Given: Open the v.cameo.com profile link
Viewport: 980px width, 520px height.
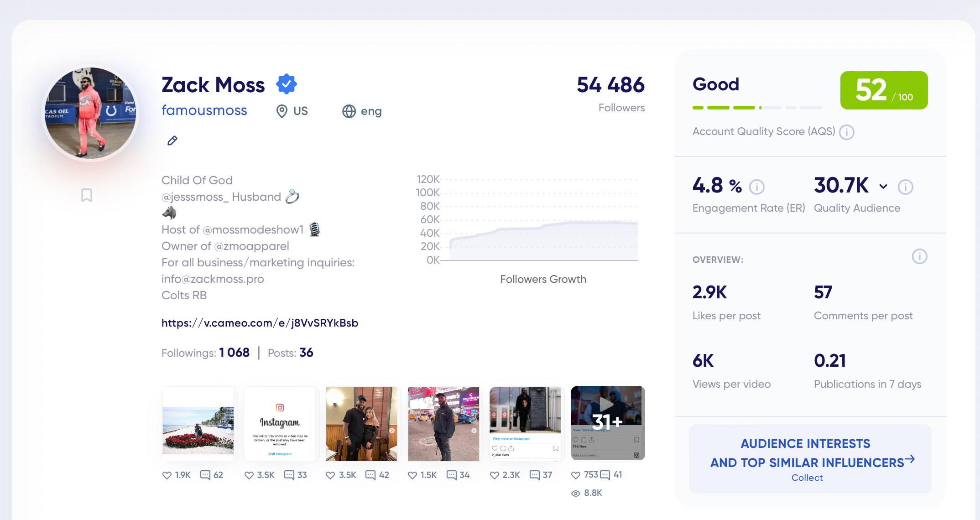Looking at the screenshot, I should [260, 323].
